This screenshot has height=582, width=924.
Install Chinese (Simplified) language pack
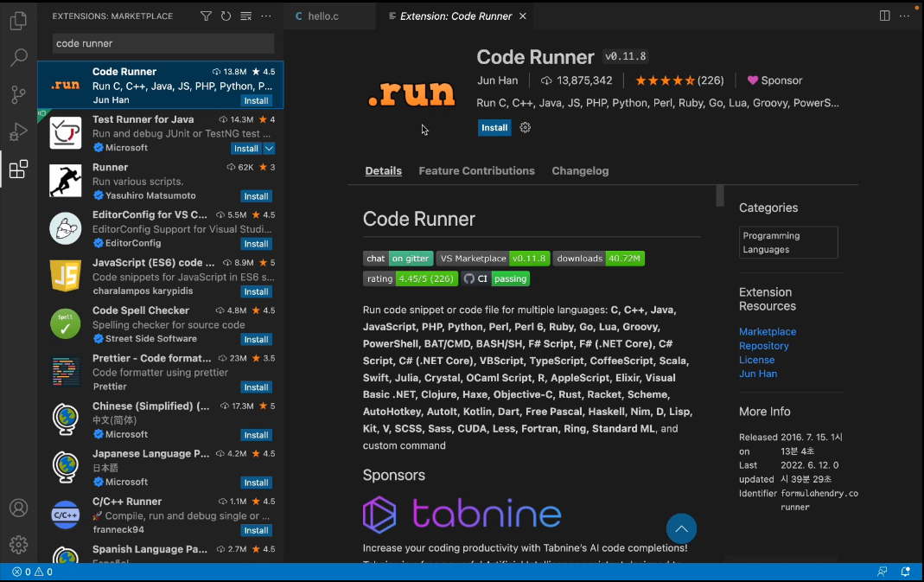pos(257,435)
